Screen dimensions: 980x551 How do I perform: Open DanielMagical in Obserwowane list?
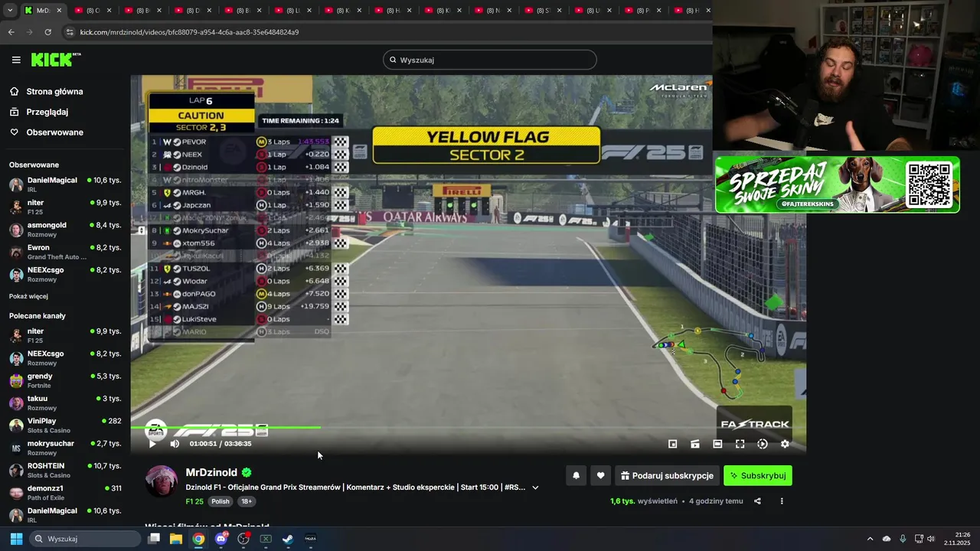(x=65, y=184)
